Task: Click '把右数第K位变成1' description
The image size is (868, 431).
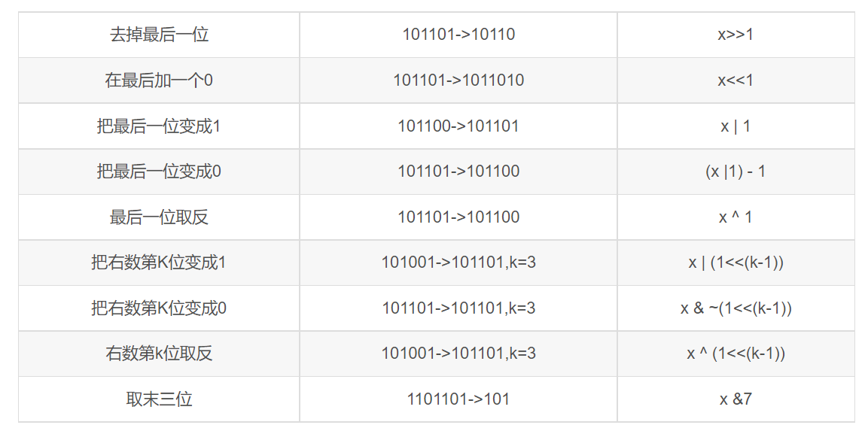Action: point(159,263)
